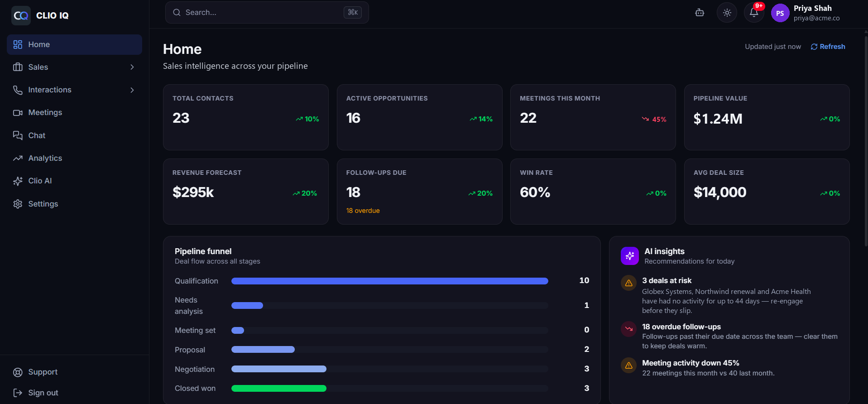Open the Home sidebar item
868x404 pixels.
click(74, 44)
